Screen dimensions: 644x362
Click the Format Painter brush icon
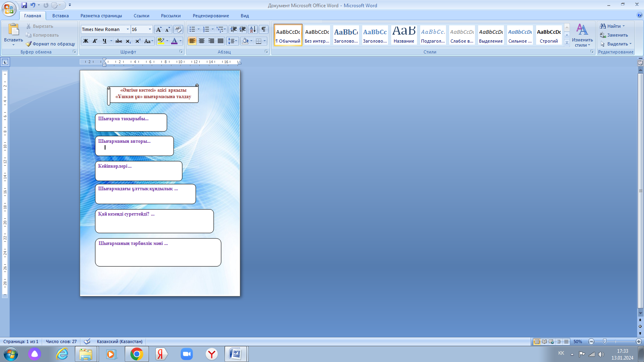pos(29,44)
